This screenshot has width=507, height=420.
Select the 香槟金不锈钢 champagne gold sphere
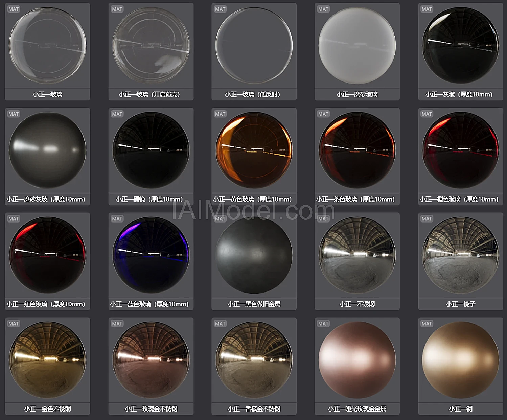[x=254, y=360]
